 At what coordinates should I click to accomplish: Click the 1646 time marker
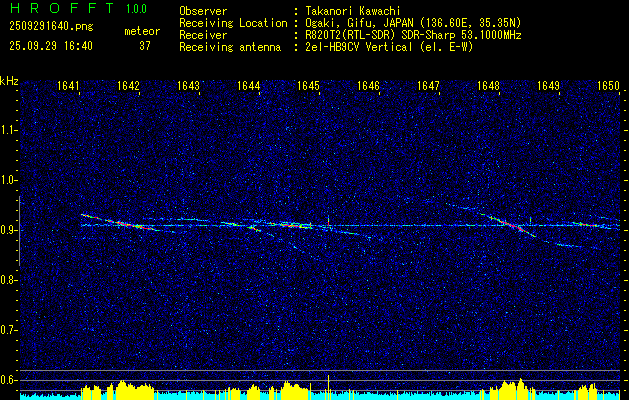[x=368, y=85]
